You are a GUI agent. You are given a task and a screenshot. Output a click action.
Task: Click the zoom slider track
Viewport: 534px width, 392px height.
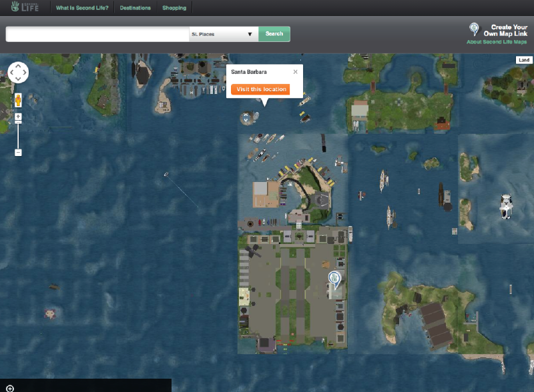(x=18, y=137)
